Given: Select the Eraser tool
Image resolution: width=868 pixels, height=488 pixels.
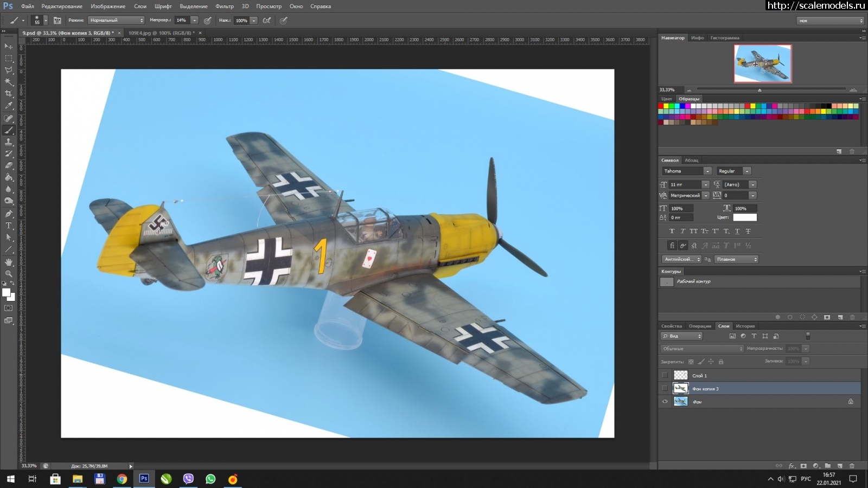Looking at the screenshot, I should coord(9,165).
